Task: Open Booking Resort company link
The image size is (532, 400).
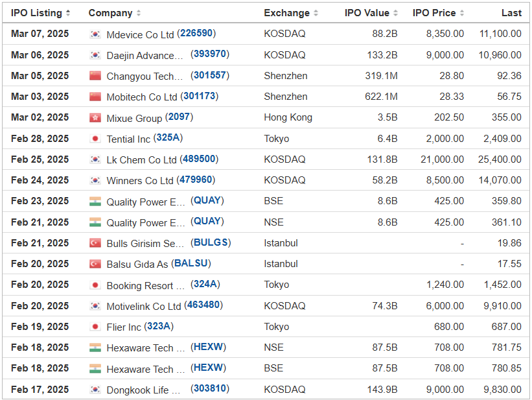Action: (146, 286)
